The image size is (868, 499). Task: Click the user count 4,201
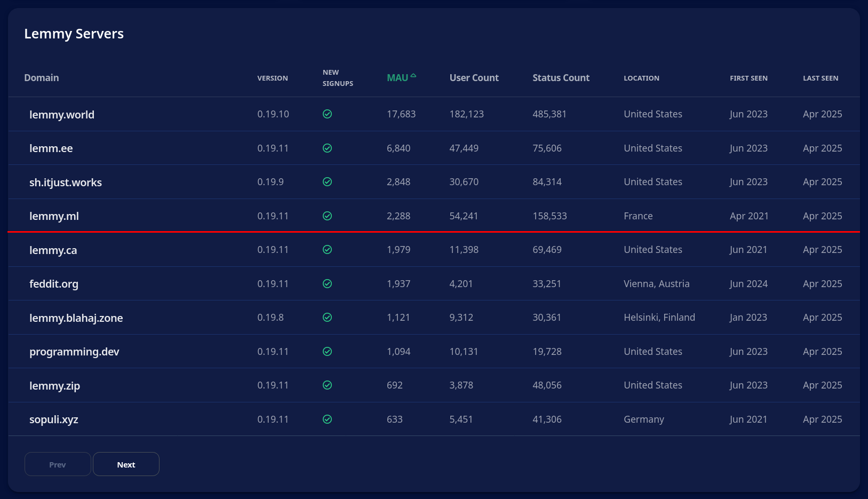click(x=461, y=284)
